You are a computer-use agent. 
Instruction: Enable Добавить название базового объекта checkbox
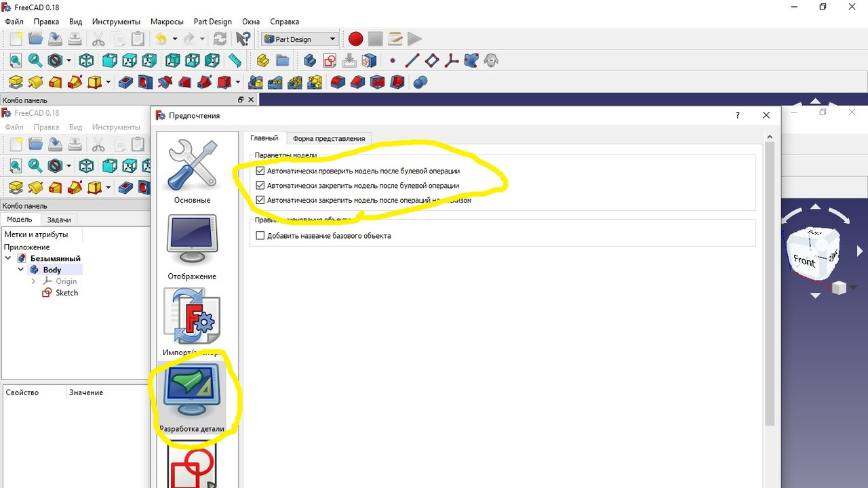pos(260,236)
